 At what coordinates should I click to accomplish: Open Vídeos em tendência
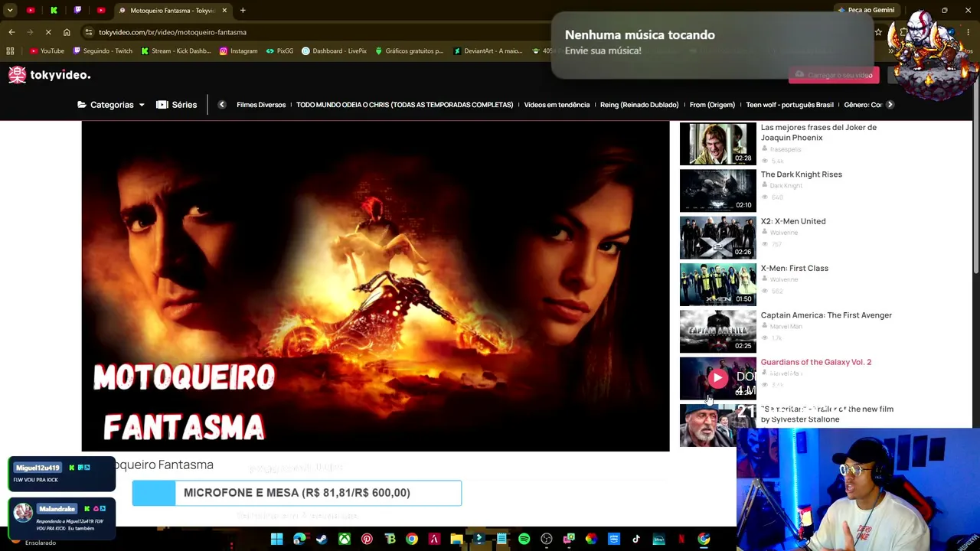[x=557, y=105]
